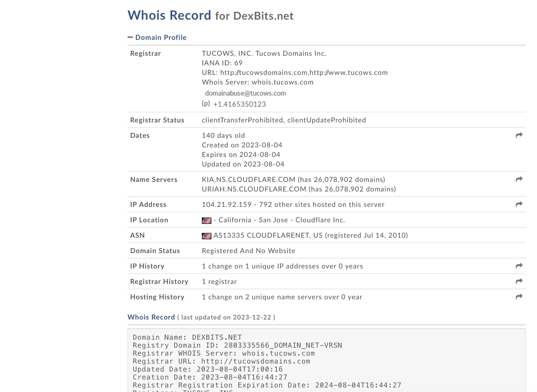The width and height of the screenshot is (537, 392).
Task: Click 'Created on 2023-08-04' text
Action: (x=242, y=145)
